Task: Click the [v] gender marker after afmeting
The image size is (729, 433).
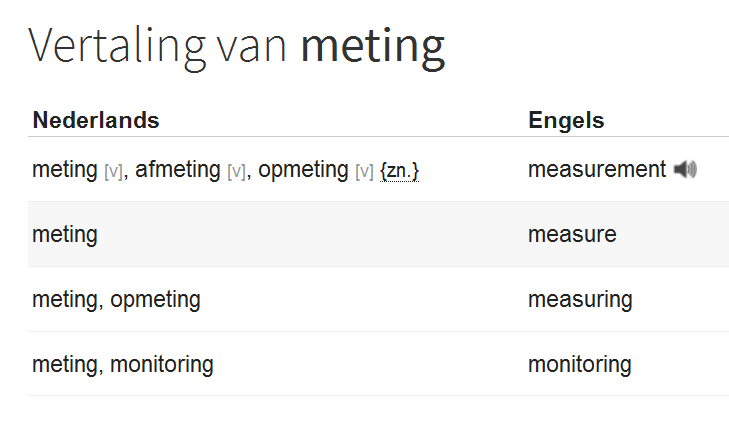Action: click(x=237, y=172)
